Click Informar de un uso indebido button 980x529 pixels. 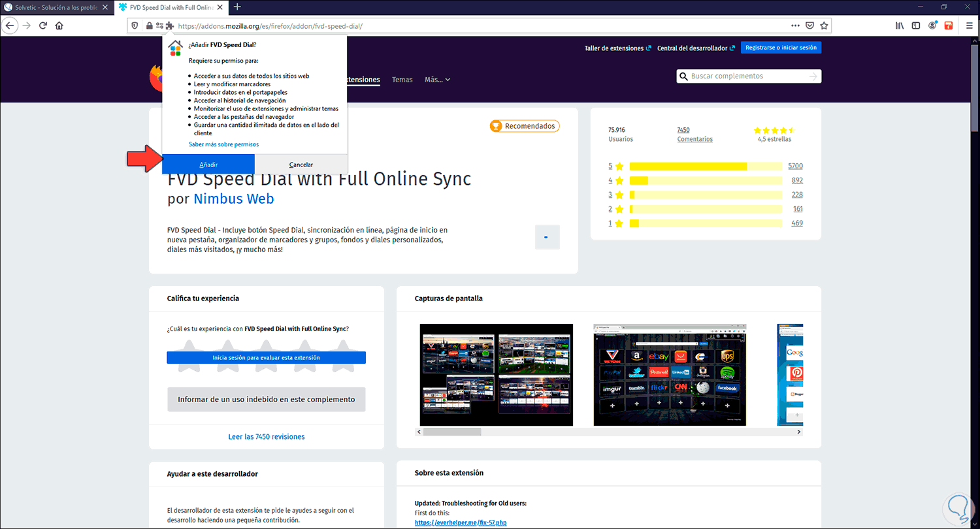[267, 399]
